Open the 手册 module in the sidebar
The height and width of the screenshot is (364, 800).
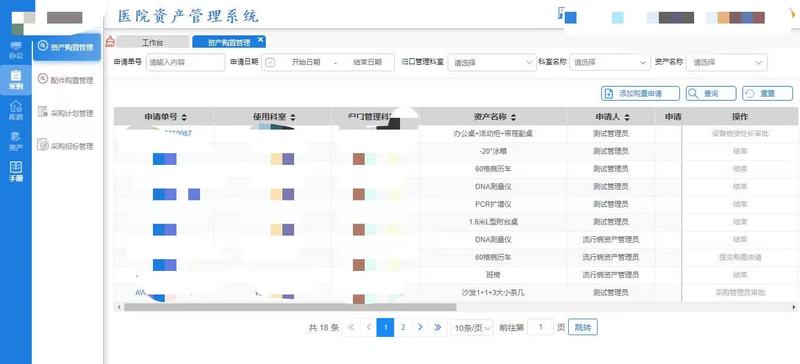pyautogui.click(x=16, y=172)
